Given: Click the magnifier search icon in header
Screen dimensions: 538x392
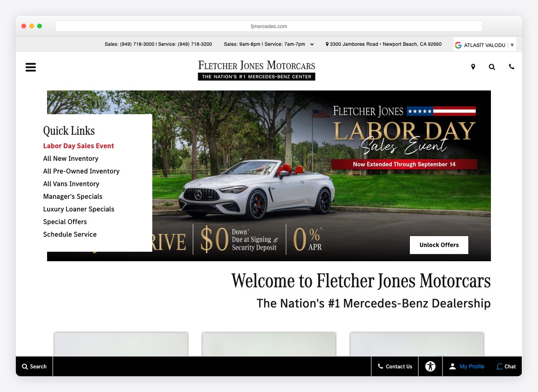Looking at the screenshot, I should (492, 67).
